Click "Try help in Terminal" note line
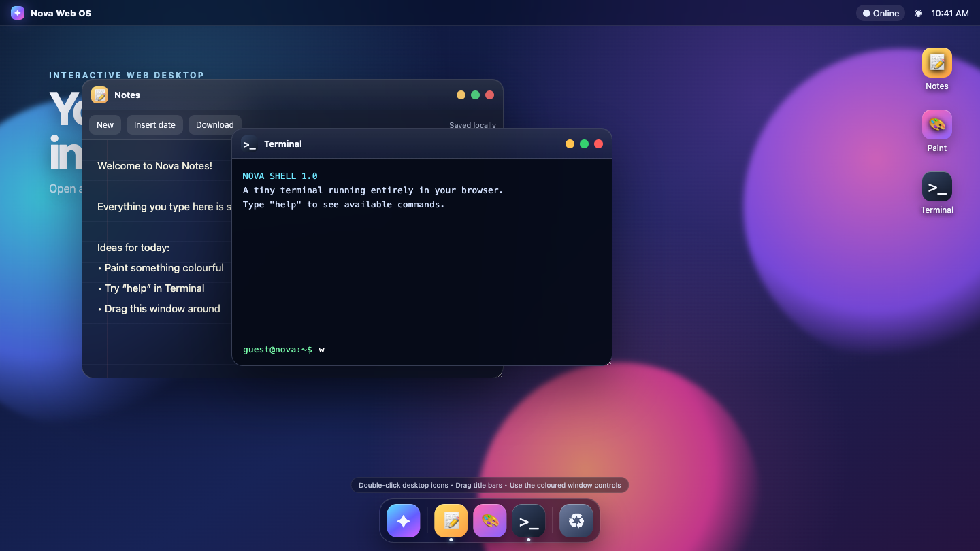 tap(151, 288)
